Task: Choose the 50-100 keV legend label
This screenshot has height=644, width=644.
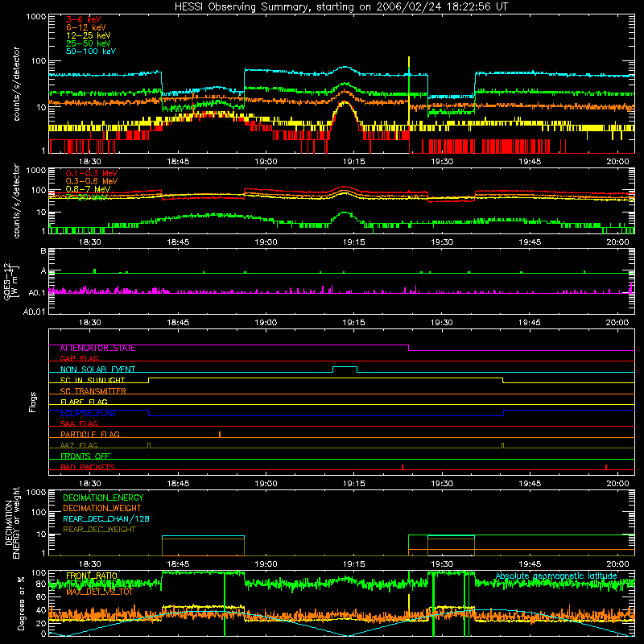Action: [90, 52]
